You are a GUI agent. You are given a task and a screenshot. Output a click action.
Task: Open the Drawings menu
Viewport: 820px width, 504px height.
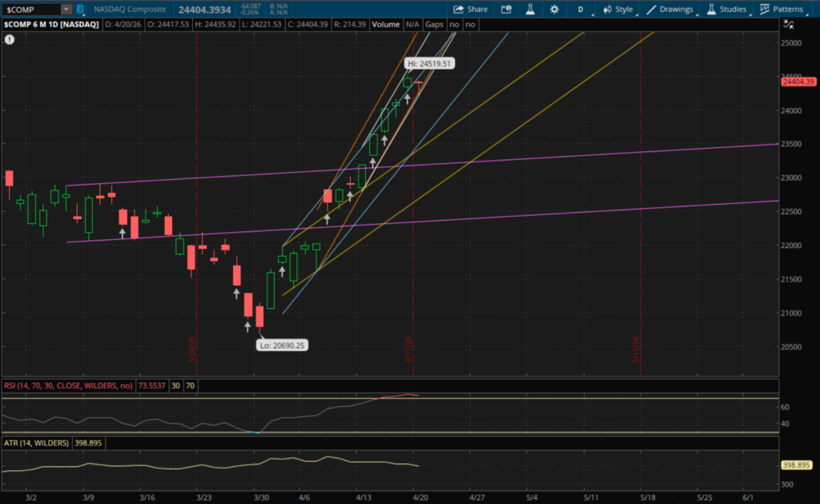670,10
